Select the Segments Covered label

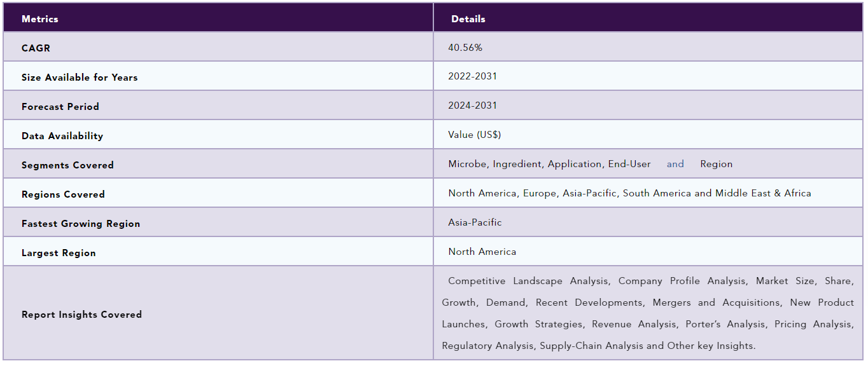(x=67, y=165)
